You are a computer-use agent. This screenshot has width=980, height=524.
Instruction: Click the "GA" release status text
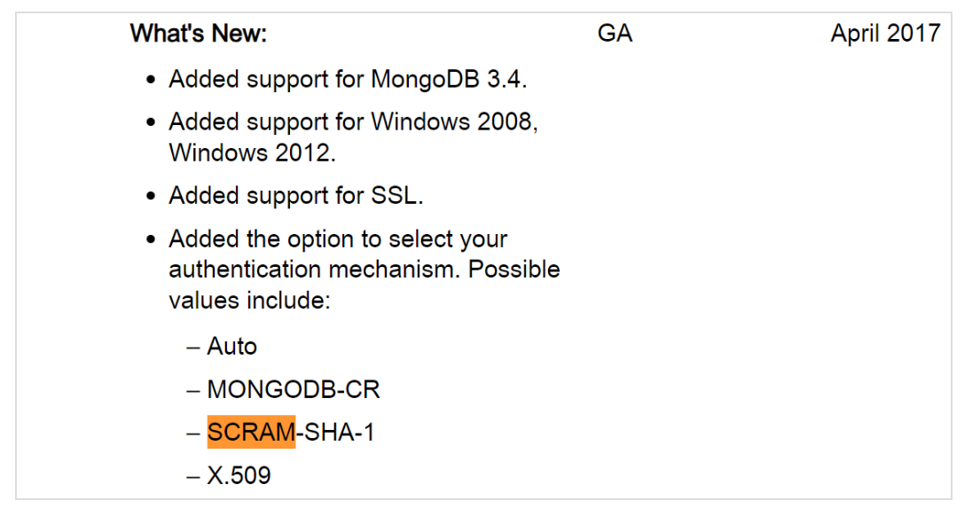(x=615, y=34)
